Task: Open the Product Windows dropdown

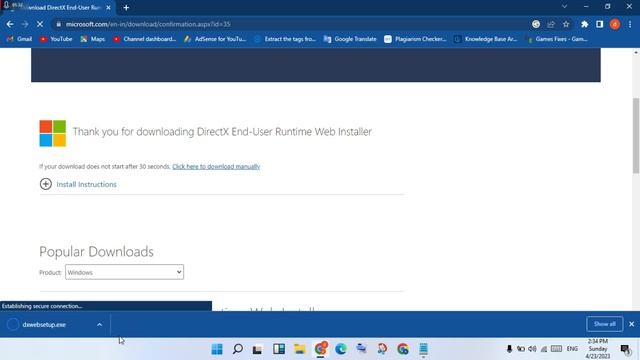Action: pyautogui.click(x=124, y=272)
